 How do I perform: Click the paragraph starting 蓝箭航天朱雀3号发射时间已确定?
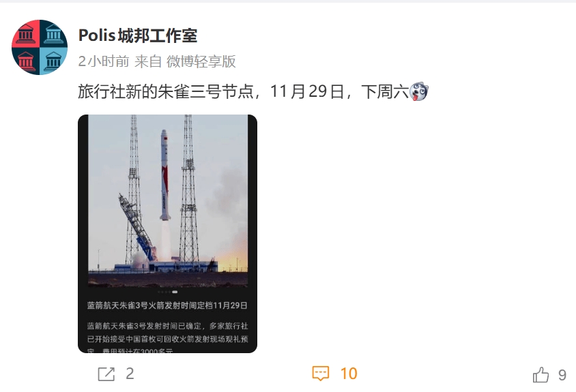(x=167, y=338)
